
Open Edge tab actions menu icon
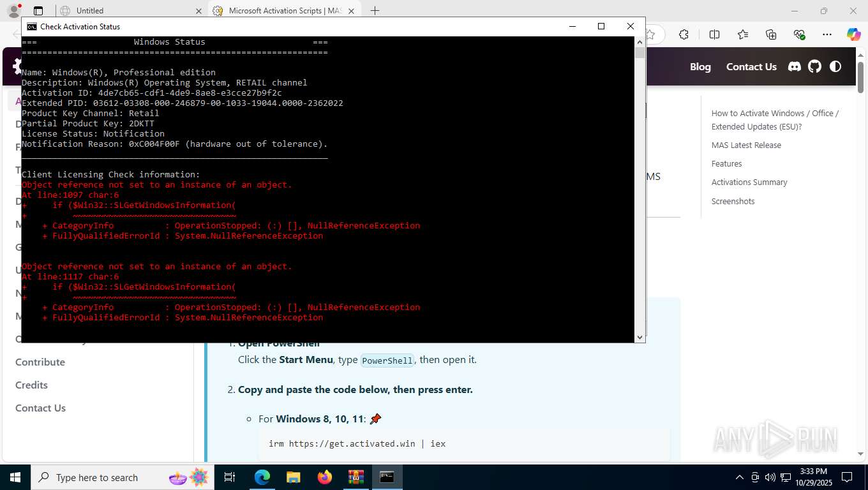tap(38, 11)
